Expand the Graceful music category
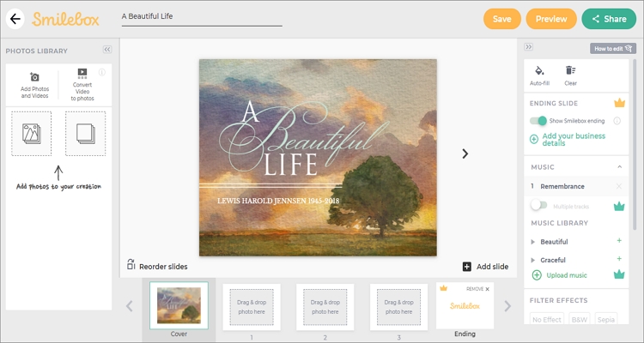Viewport: 644px width, 343px height. coord(533,260)
